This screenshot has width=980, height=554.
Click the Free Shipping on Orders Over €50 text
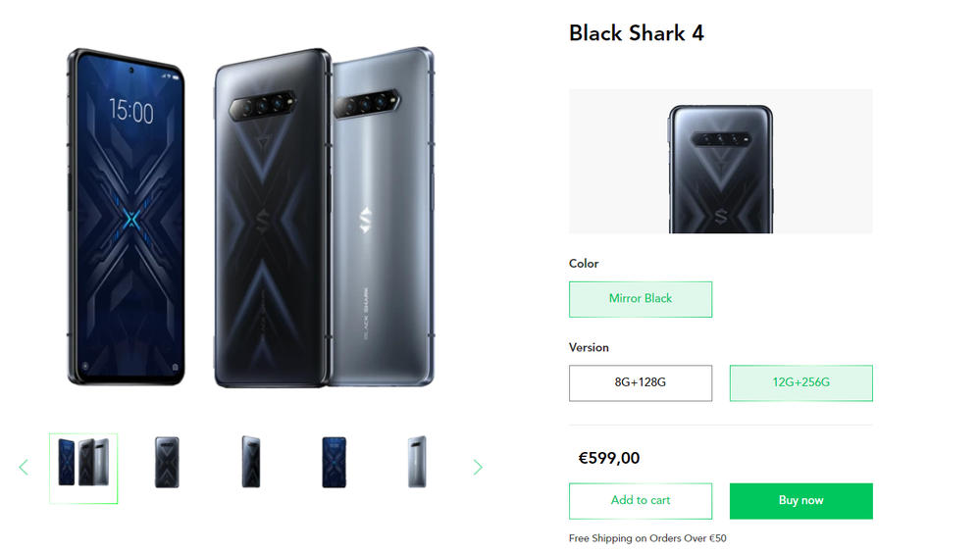click(x=647, y=538)
